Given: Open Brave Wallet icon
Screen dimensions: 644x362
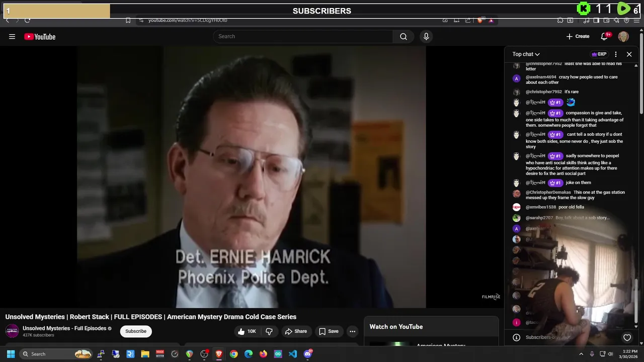Looking at the screenshot, I should [x=606, y=20].
